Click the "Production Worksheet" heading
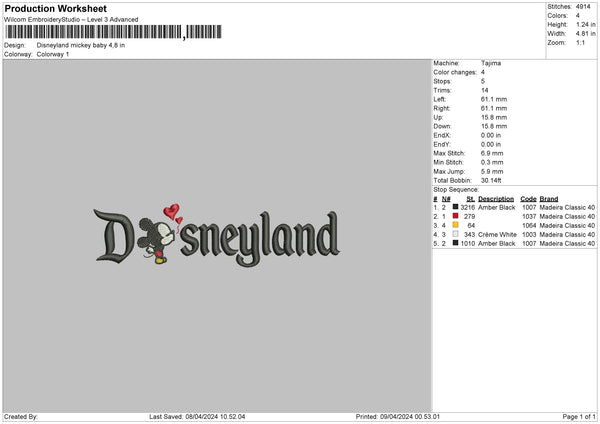Viewport: 600px width, 424px height. (x=55, y=8)
